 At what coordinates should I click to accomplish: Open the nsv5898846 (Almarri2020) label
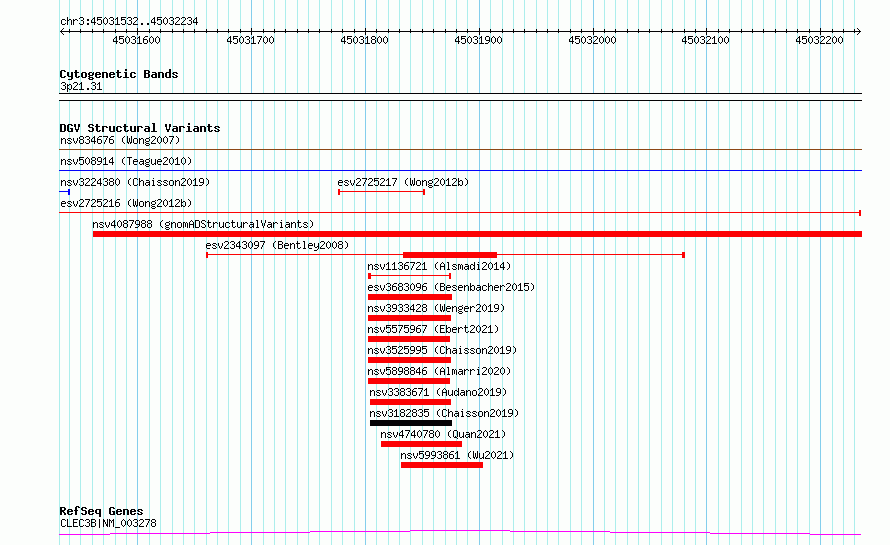(x=439, y=371)
